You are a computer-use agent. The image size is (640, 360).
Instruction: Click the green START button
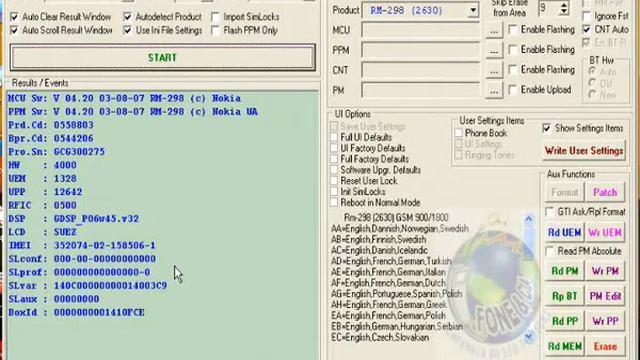[x=162, y=58]
